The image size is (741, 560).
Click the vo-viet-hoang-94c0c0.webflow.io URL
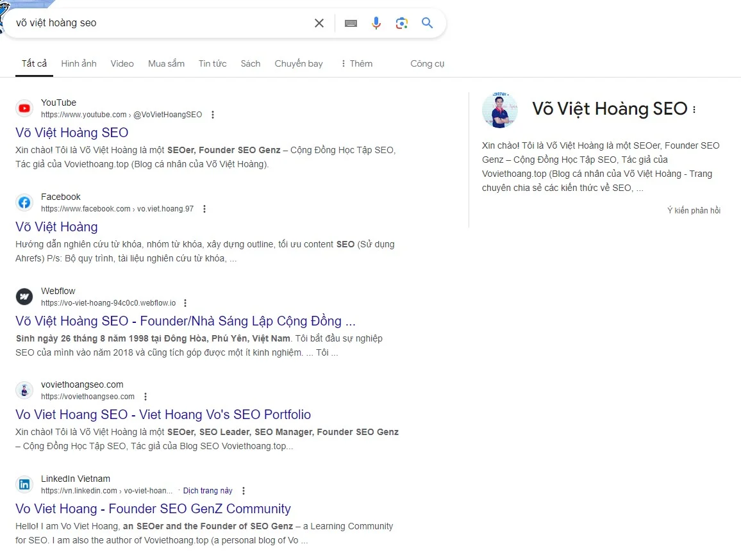[108, 303]
